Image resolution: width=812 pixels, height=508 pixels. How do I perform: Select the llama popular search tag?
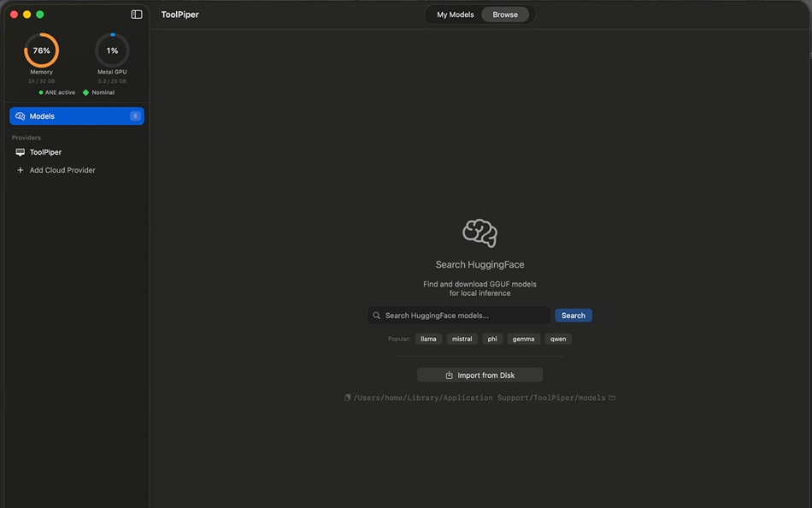pyautogui.click(x=428, y=339)
